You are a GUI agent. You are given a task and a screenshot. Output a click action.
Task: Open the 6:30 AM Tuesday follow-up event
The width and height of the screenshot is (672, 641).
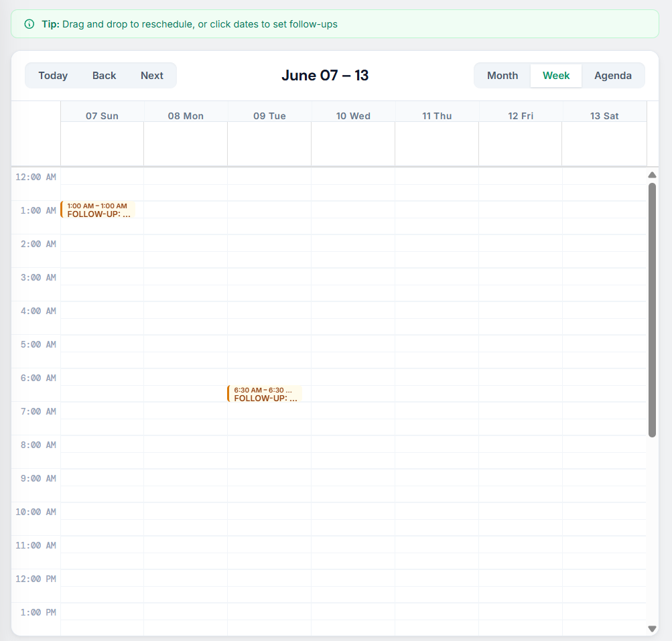point(265,394)
